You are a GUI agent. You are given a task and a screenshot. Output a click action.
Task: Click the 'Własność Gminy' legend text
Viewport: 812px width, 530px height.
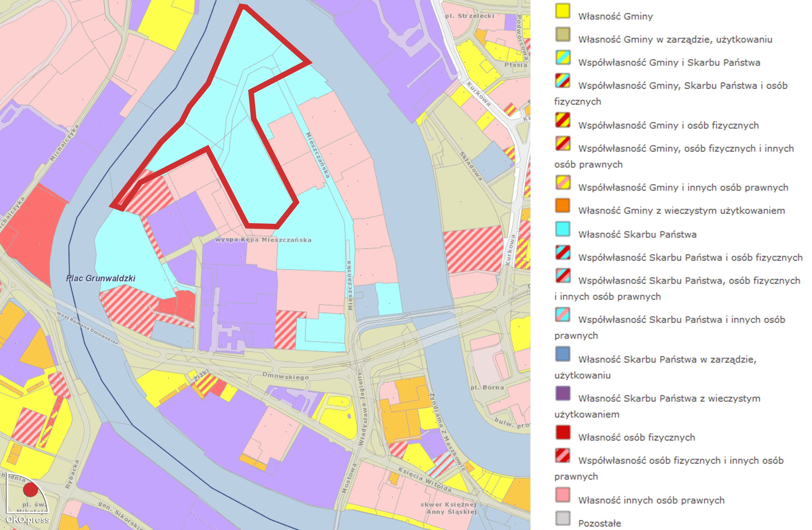coord(616,16)
